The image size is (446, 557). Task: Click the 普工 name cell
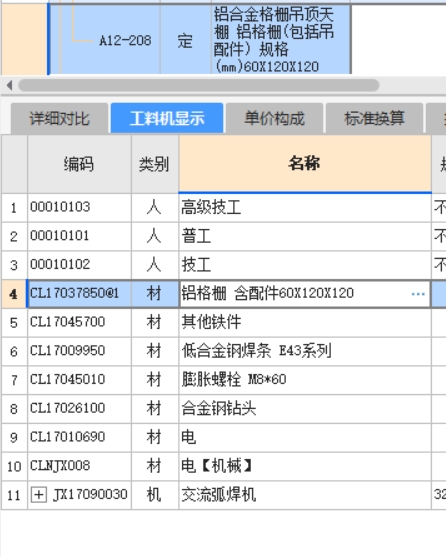pos(305,236)
